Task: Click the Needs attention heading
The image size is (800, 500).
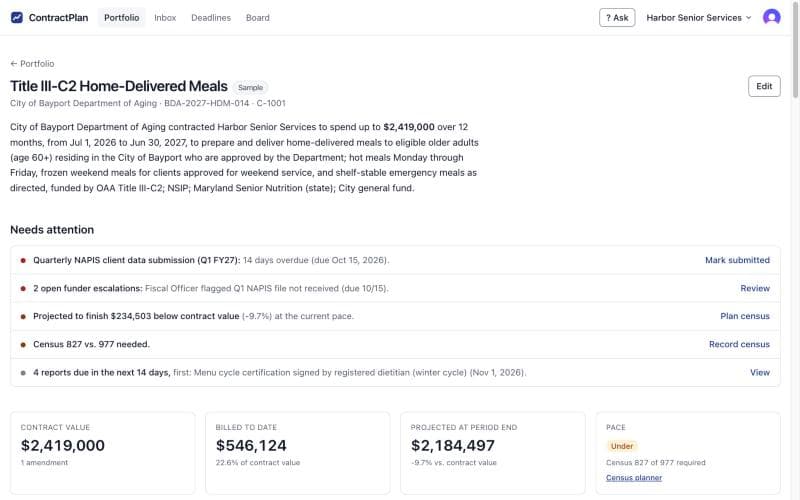Action: pos(52,230)
